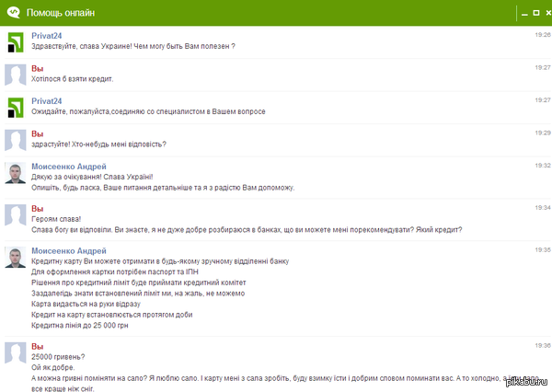
Task: Click the second Privat24 green logo avatar
Action: pyautogui.click(x=16, y=108)
